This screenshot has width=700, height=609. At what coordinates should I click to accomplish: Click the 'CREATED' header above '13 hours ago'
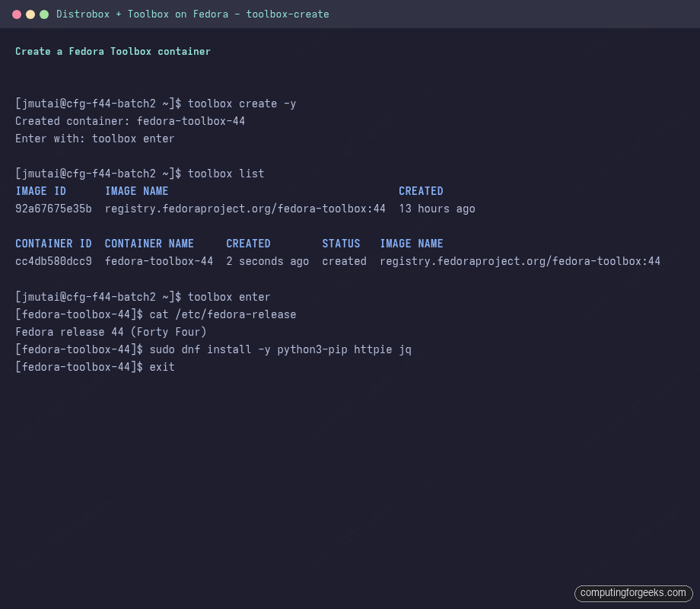click(421, 191)
